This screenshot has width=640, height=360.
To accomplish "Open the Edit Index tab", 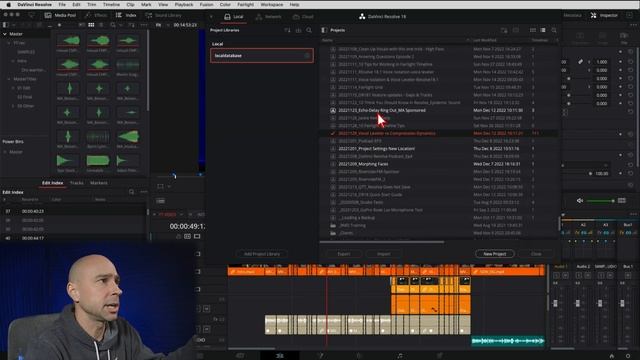I will [53, 183].
